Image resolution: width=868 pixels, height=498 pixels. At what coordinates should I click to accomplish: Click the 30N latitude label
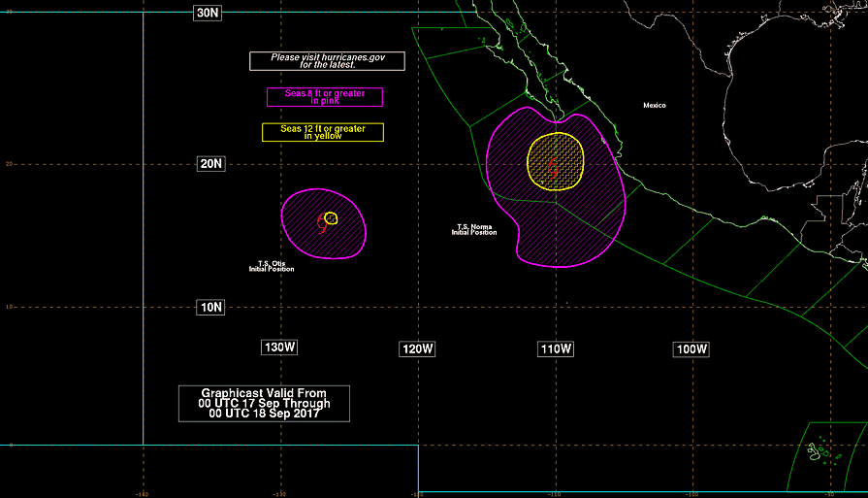point(208,13)
